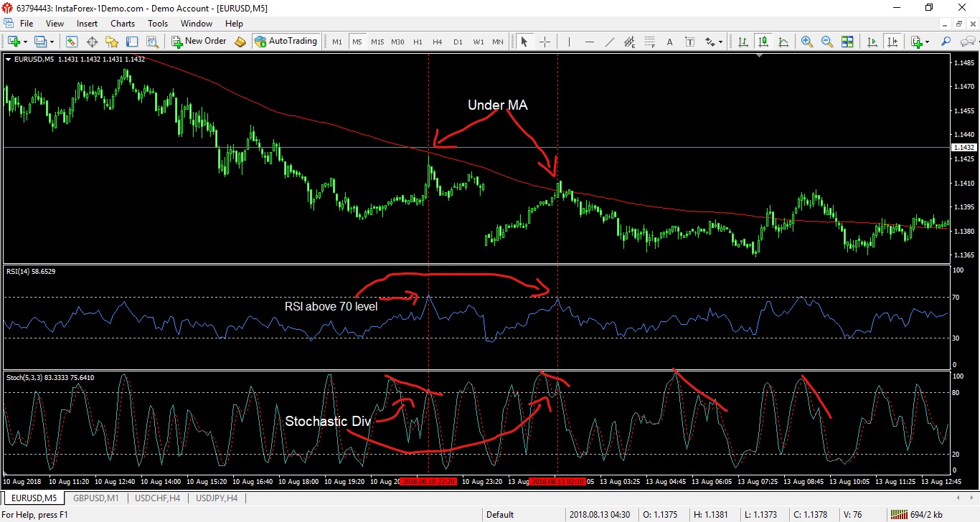Expand the New Chart dropdown arrow

coord(24,42)
